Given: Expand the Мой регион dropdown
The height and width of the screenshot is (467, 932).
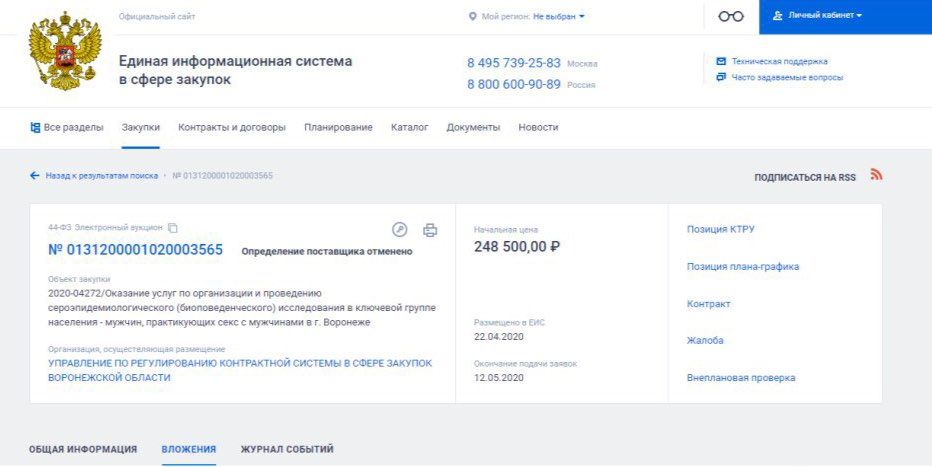Looking at the screenshot, I should (559, 17).
